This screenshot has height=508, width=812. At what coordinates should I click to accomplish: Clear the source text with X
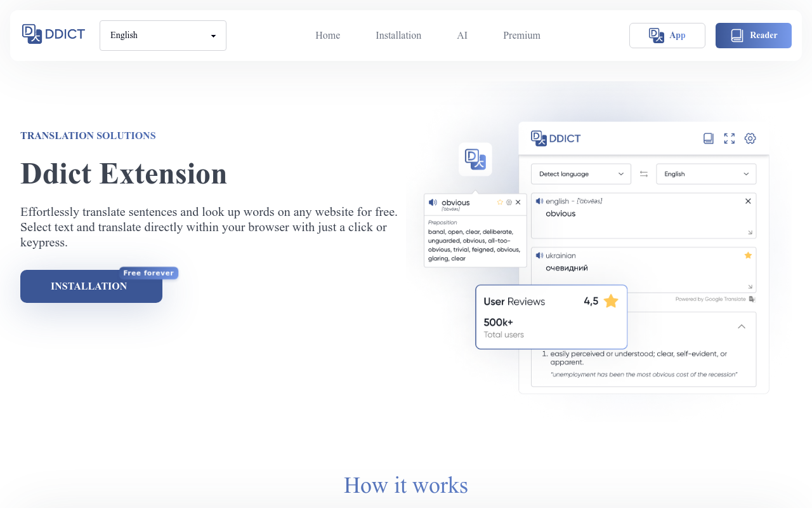tap(748, 201)
